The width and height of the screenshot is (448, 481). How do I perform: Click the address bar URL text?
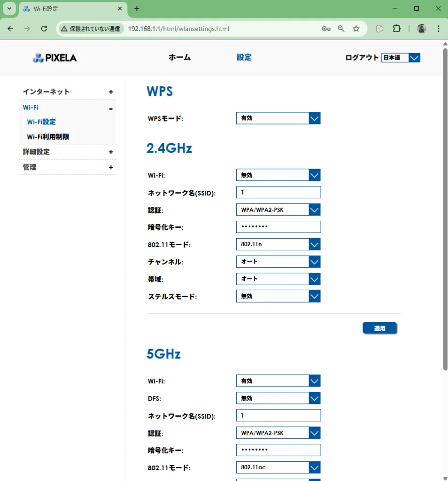tap(178, 29)
